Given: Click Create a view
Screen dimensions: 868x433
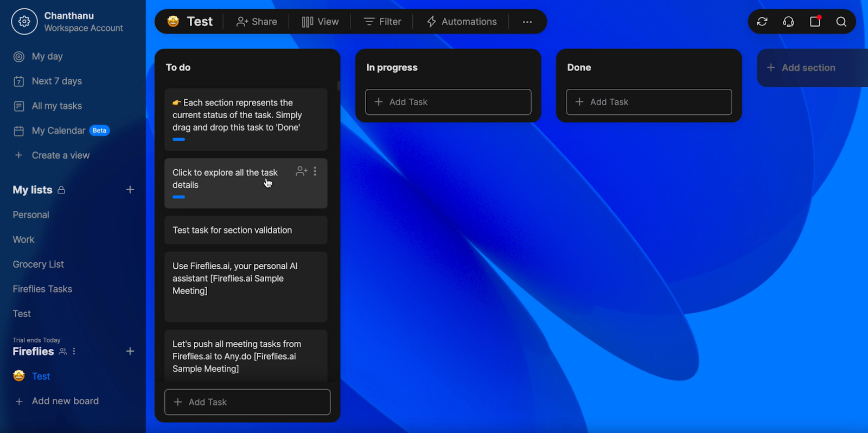Looking at the screenshot, I should [52, 156].
